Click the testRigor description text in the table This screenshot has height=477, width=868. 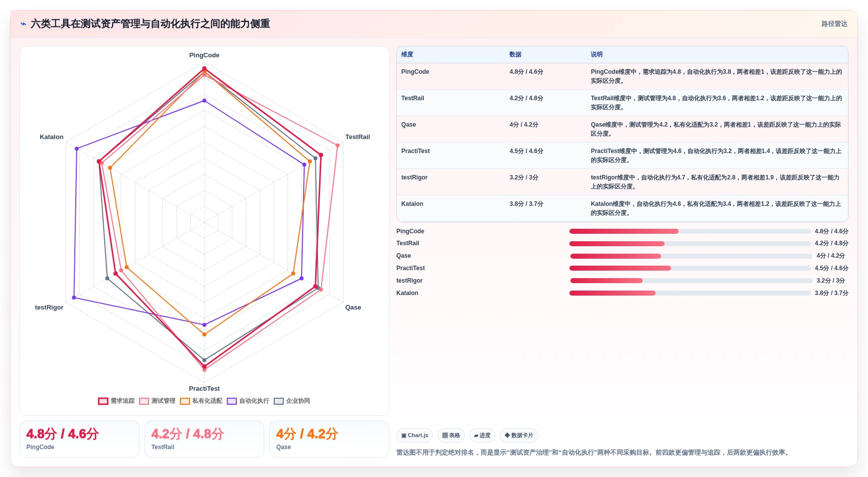pos(715,182)
